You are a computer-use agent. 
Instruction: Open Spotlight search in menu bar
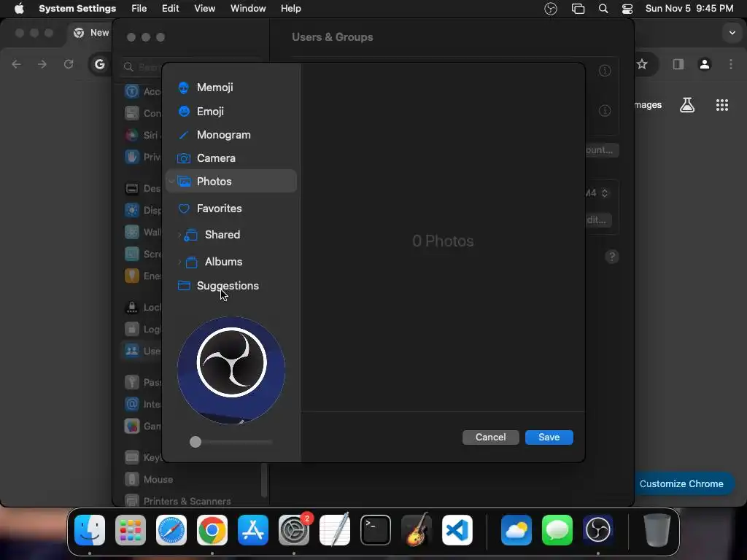(603, 9)
